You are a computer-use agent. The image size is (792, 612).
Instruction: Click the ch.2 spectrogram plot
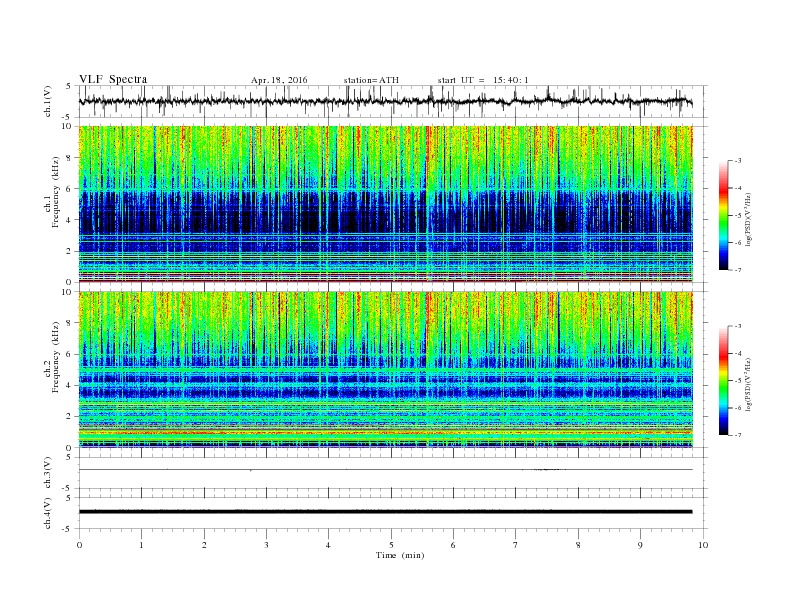pos(386,370)
